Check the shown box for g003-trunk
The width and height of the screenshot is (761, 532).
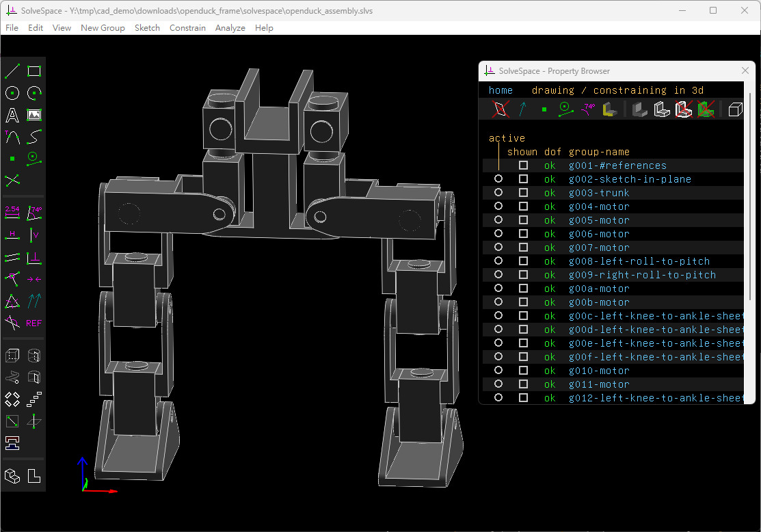(x=523, y=193)
